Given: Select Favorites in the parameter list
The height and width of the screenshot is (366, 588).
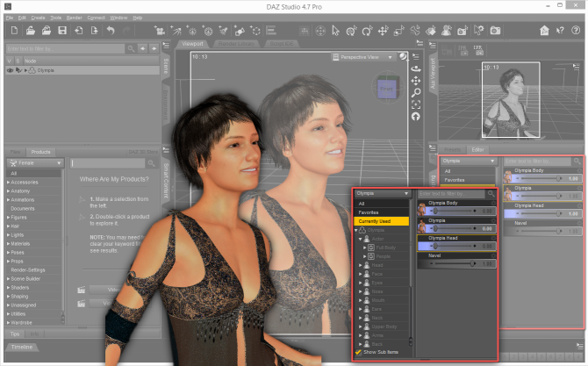Looking at the screenshot, I should (x=369, y=212).
